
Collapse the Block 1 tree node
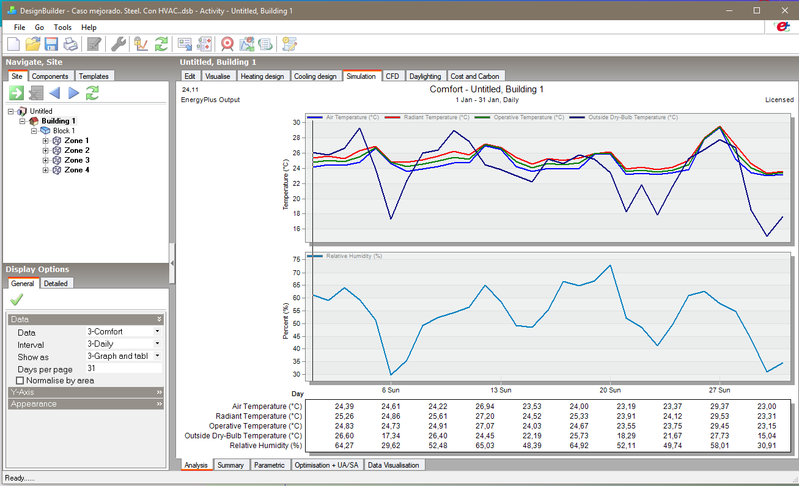click(x=34, y=130)
